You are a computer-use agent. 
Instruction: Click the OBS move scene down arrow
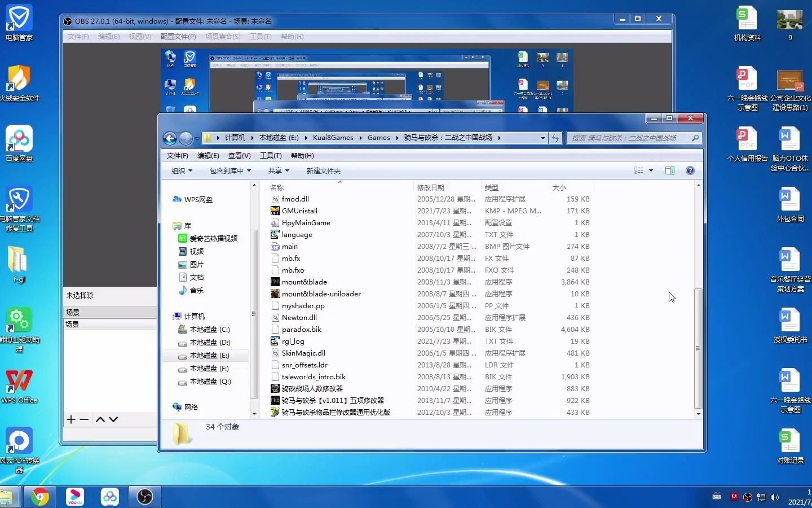(x=113, y=419)
